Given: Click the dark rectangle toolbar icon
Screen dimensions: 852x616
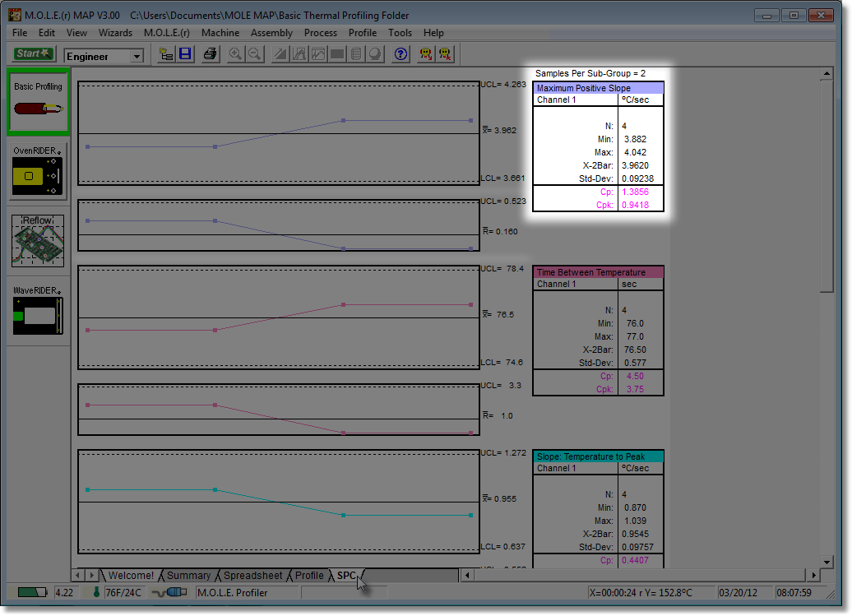Looking at the screenshot, I should click(x=337, y=54).
